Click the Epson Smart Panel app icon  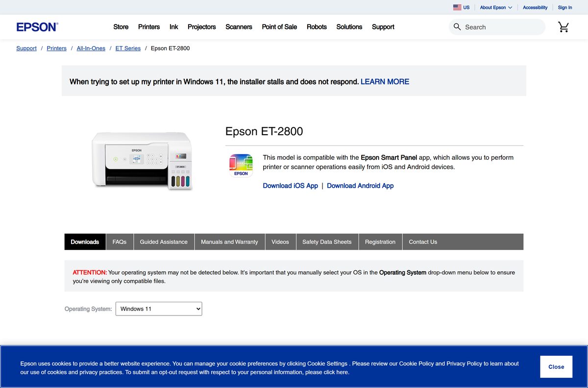point(241,165)
